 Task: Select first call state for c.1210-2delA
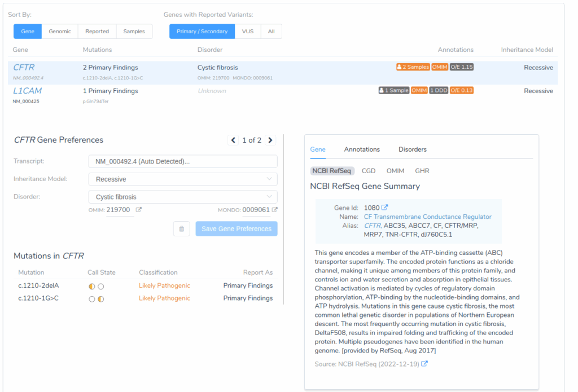pyautogui.click(x=92, y=286)
